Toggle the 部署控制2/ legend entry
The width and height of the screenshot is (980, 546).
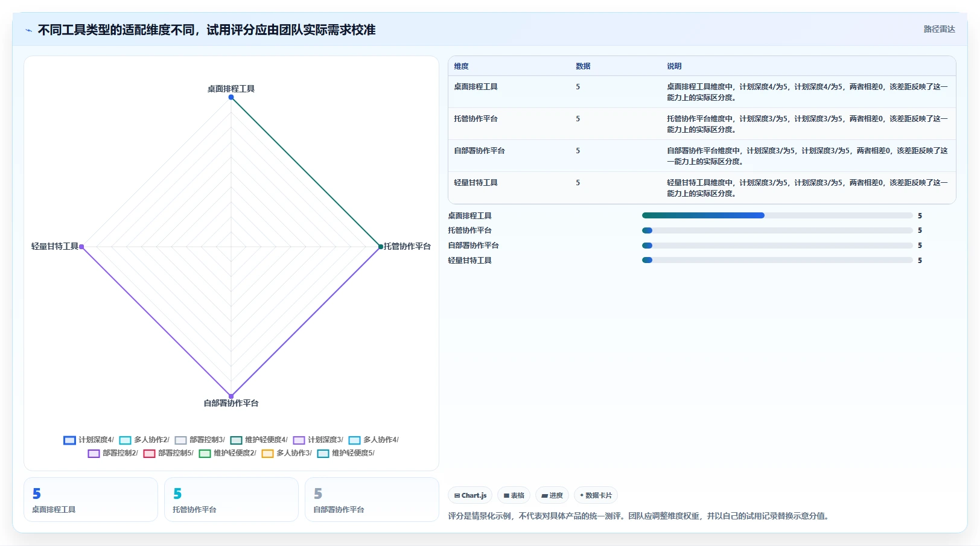[113, 453]
